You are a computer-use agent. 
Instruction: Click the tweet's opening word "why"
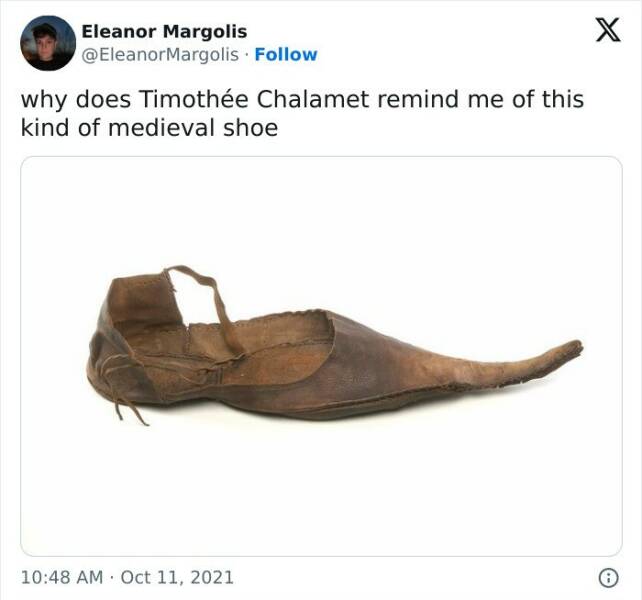point(42,101)
